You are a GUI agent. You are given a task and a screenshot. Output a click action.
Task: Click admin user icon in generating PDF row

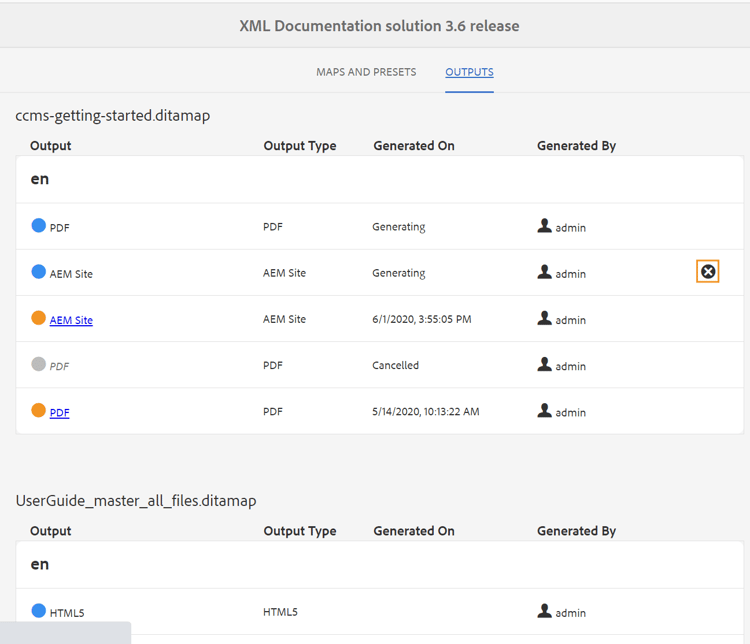544,226
